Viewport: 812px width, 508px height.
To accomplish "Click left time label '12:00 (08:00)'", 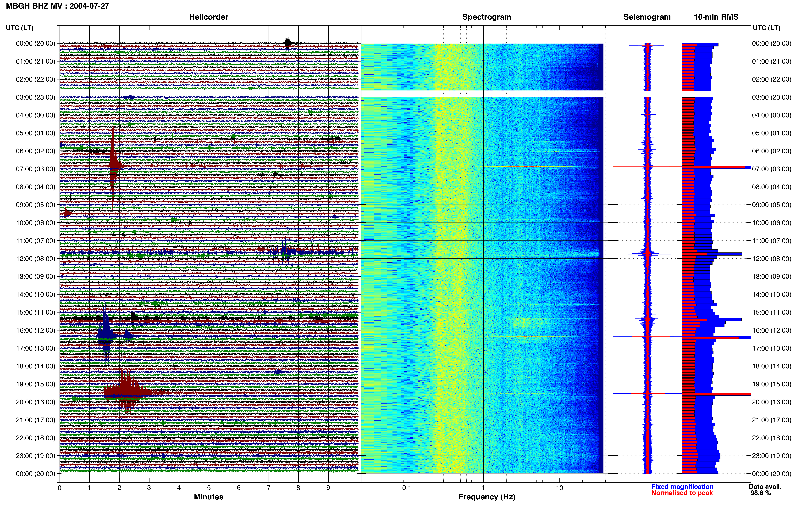I will [x=36, y=259].
